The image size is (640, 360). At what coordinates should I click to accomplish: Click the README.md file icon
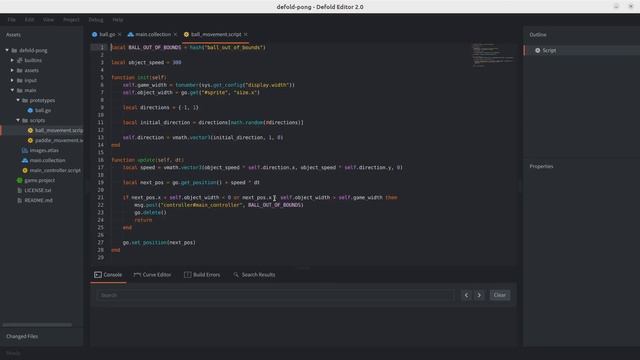pyautogui.click(x=20, y=200)
